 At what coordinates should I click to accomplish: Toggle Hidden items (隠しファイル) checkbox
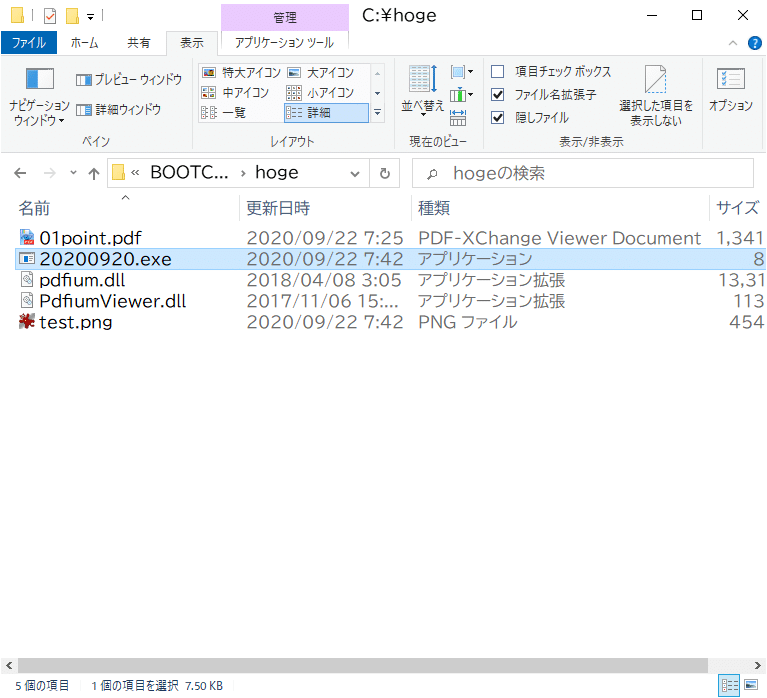pyautogui.click(x=497, y=117)
